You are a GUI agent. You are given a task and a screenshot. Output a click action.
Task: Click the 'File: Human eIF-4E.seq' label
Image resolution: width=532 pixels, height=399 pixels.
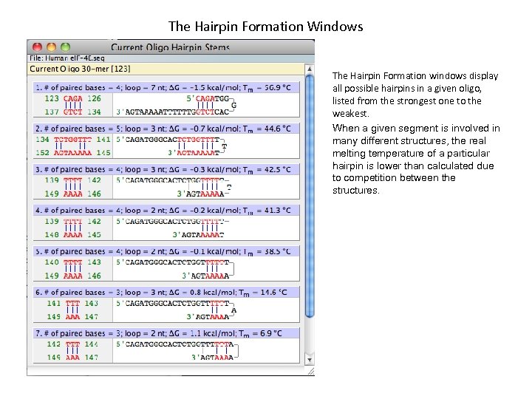pyautogui.click(x=67, y=58)
